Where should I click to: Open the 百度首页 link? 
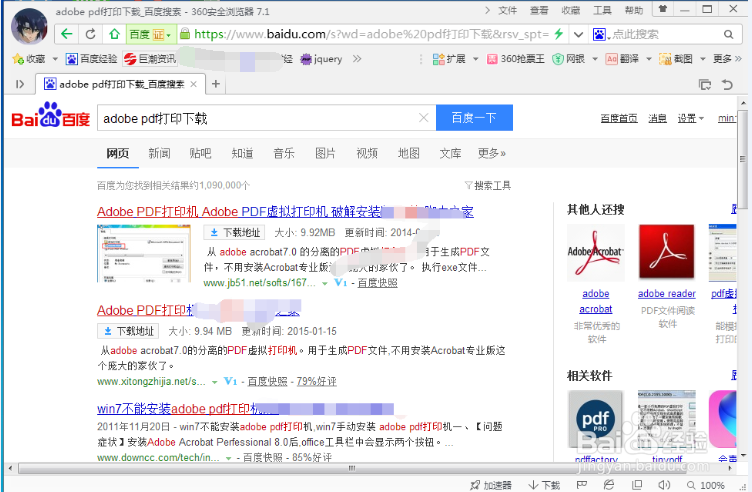click(619, 118)
